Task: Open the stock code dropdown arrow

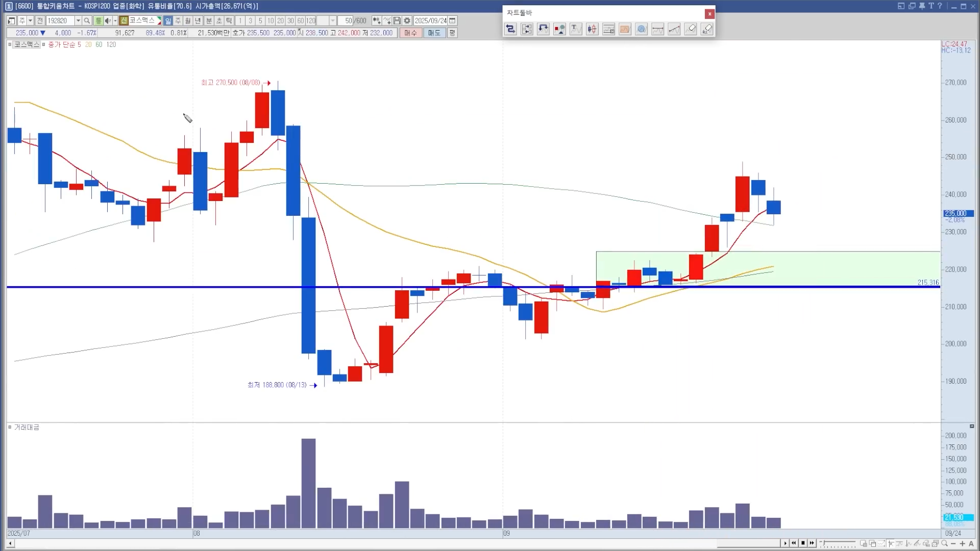Action: point(78,21)
